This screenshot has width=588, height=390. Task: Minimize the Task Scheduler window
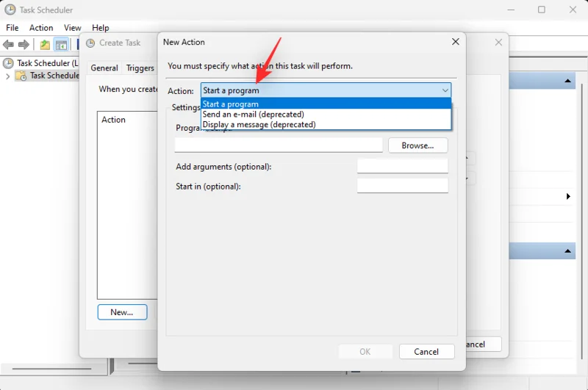(511, 10)
